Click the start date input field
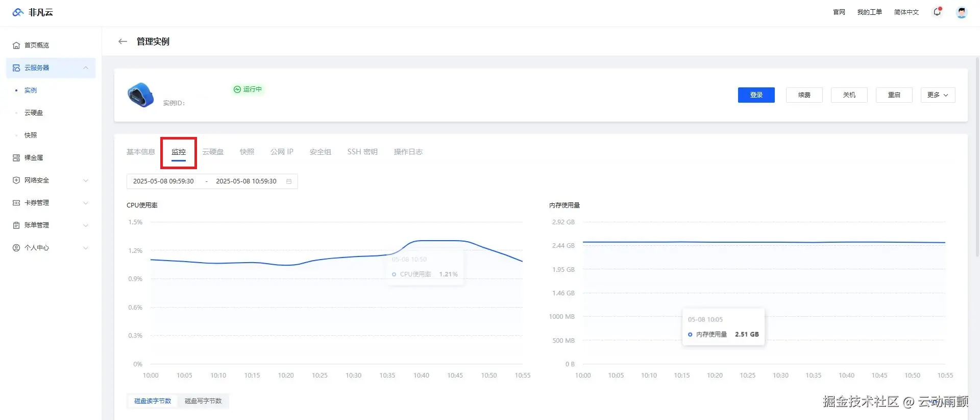Screen dimensions: 980x420 pyautogui.click(x=163, y=181)
